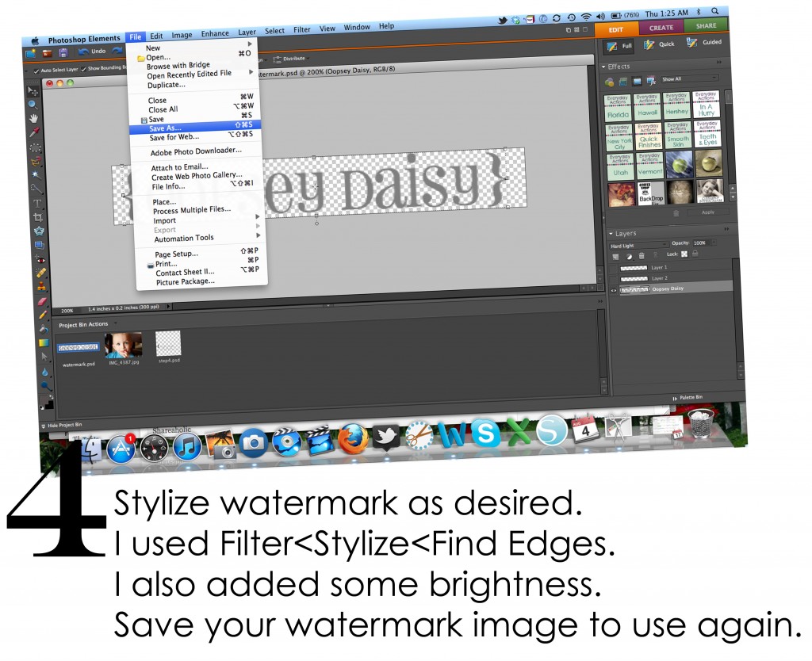Image resolution: width=812 pixels, height=661 pixels.
Task: Select the Hawaii action effect thumbnail
Action: (647, 107)
